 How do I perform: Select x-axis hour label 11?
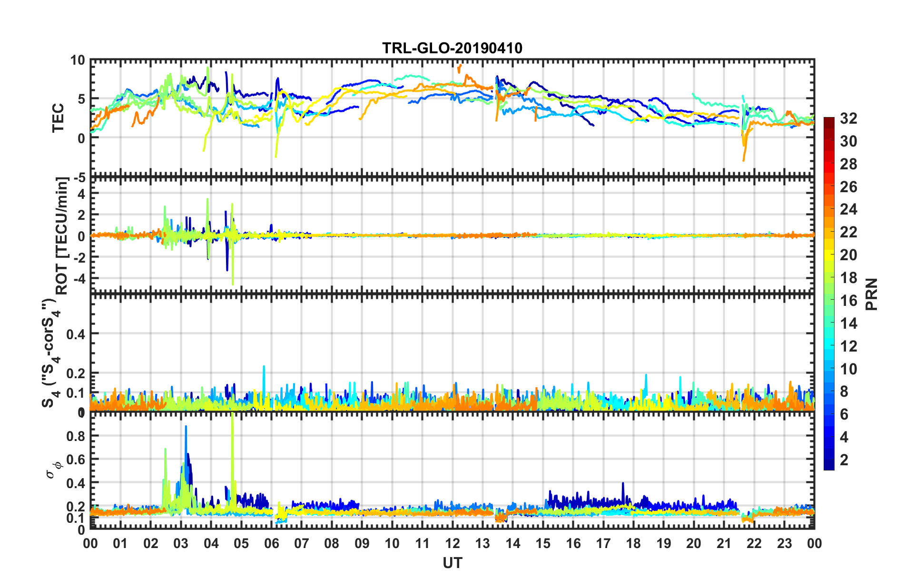tap(423, 543)
